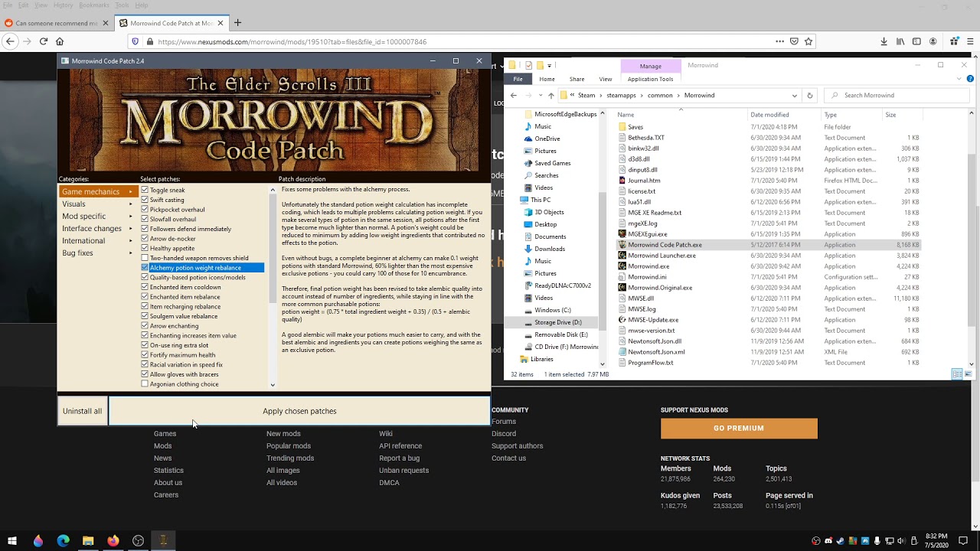The height and width of the screenshot is (551, 980).
Task: Sort files by Date modified column
Action: 769,115
